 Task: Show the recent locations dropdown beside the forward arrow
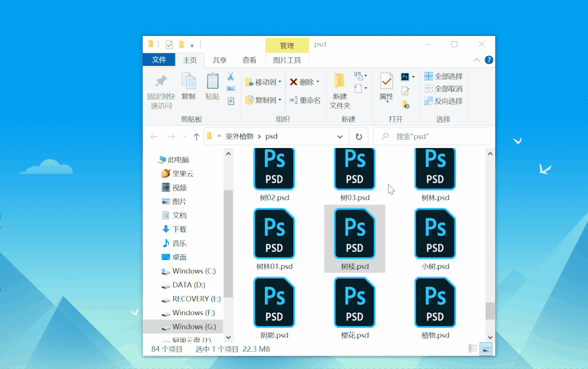click(185, 137)
